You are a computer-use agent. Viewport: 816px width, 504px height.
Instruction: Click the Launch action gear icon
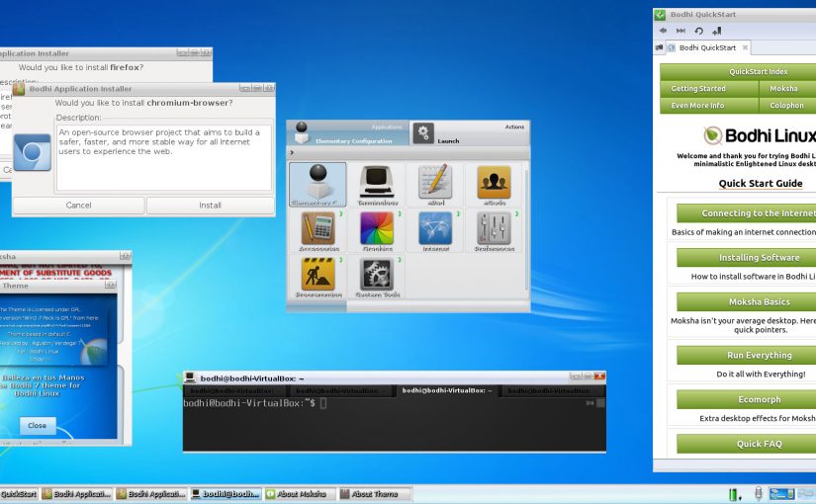tap(423, 133)
